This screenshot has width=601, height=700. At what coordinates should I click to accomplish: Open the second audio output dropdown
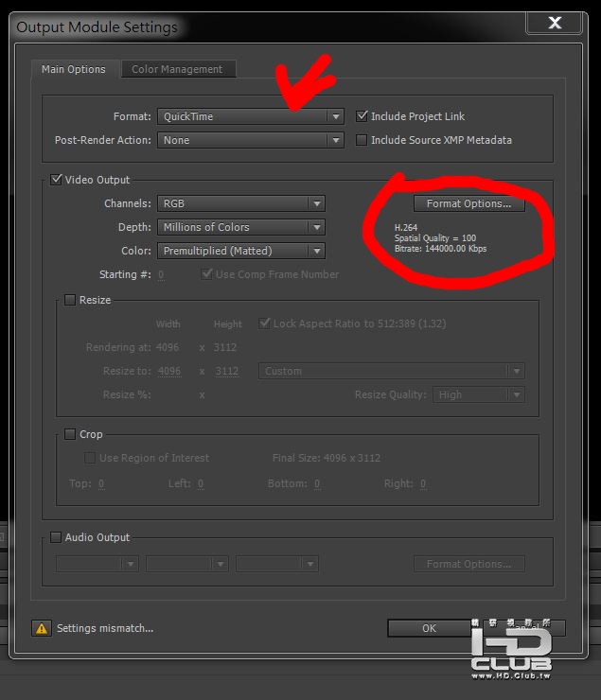(187, 565)
